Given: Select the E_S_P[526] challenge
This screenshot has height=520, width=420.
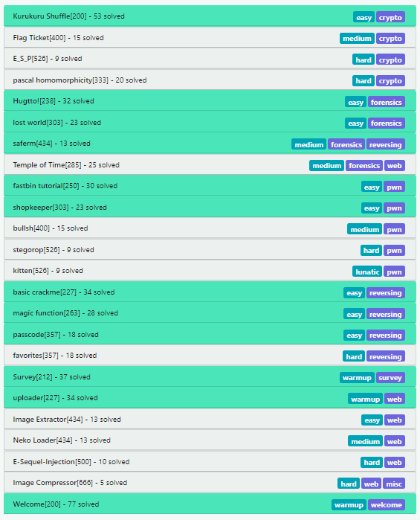Looking at the screenshot, I should [x=210, y=59].
